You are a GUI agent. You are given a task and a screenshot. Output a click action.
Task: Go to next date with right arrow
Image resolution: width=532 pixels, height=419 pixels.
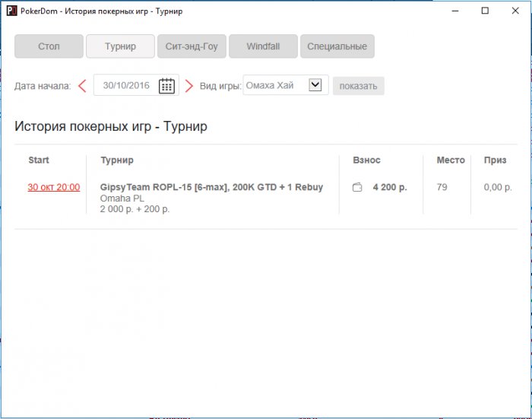click(189, 86)
